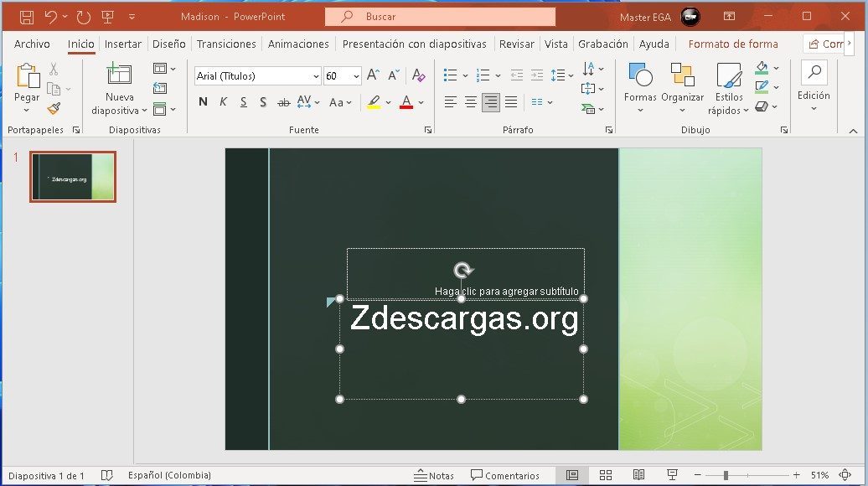Open shape fill bucket icon

(x=762, y=68)
